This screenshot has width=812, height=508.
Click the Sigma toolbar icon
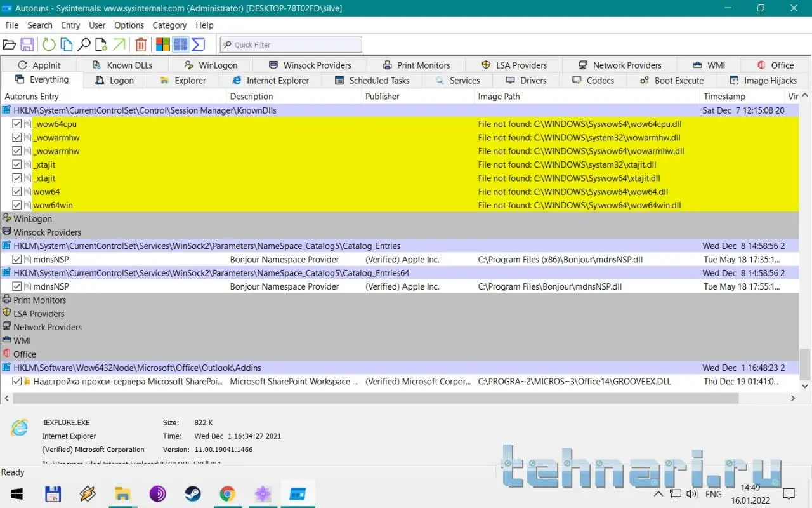(x=198, y=44)
